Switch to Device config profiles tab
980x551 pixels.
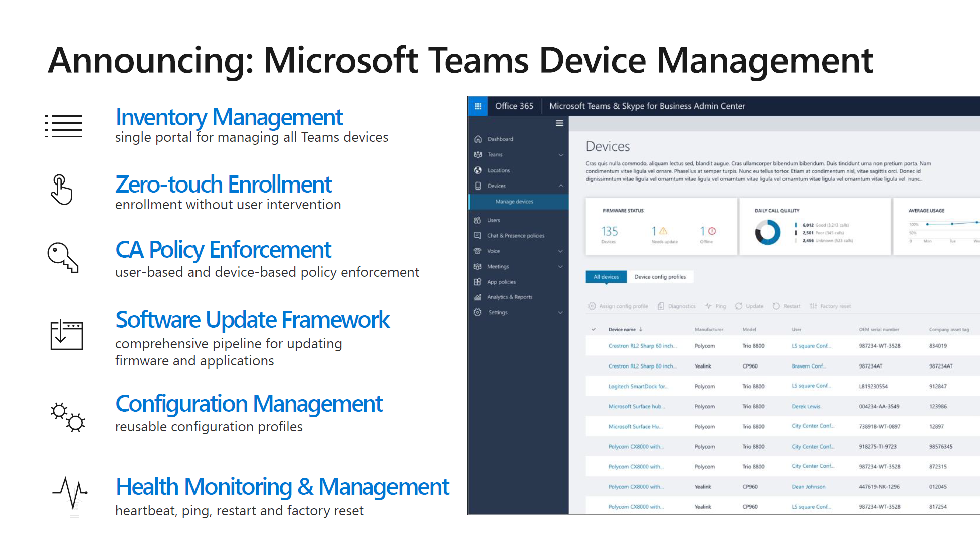pyautogui.click(x=660, y=277)
